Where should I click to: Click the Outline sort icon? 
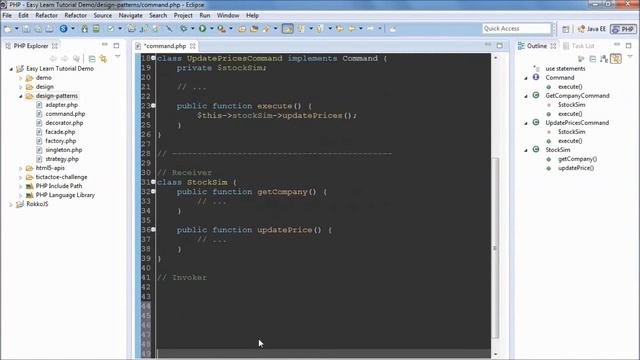click(x=604, y=59)
